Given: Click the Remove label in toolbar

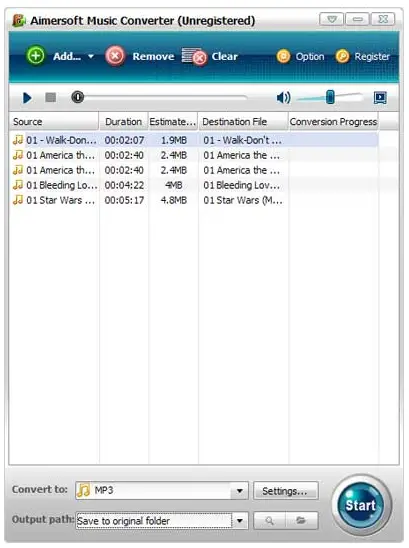Looking at the screenshot, I should point(153,56).
